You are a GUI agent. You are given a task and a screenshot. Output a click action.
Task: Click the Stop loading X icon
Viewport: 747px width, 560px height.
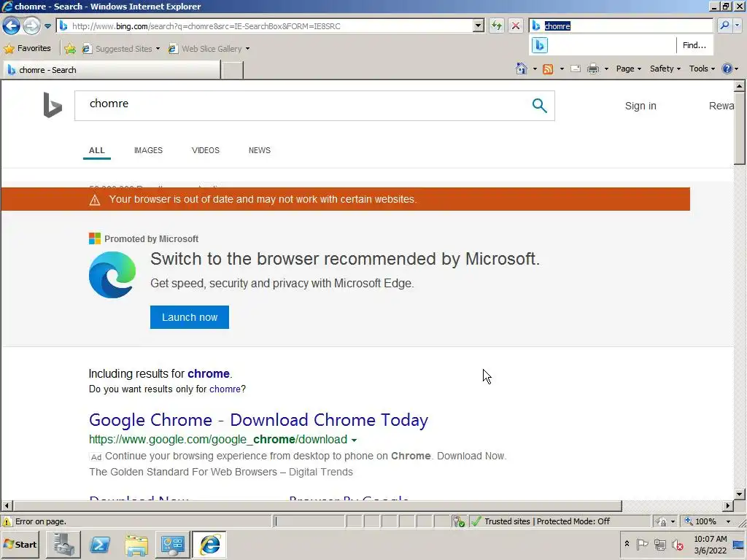coord(516,26)
